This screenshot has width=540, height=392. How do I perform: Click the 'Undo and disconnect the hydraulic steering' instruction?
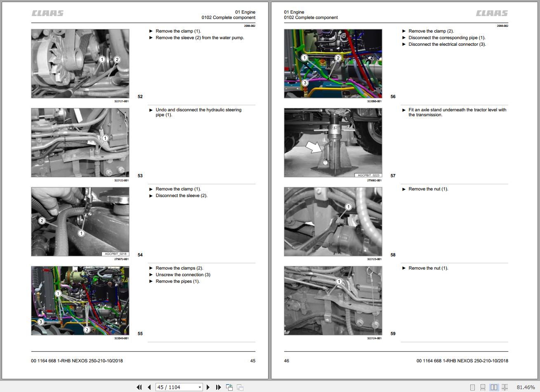tap(198, 112)
